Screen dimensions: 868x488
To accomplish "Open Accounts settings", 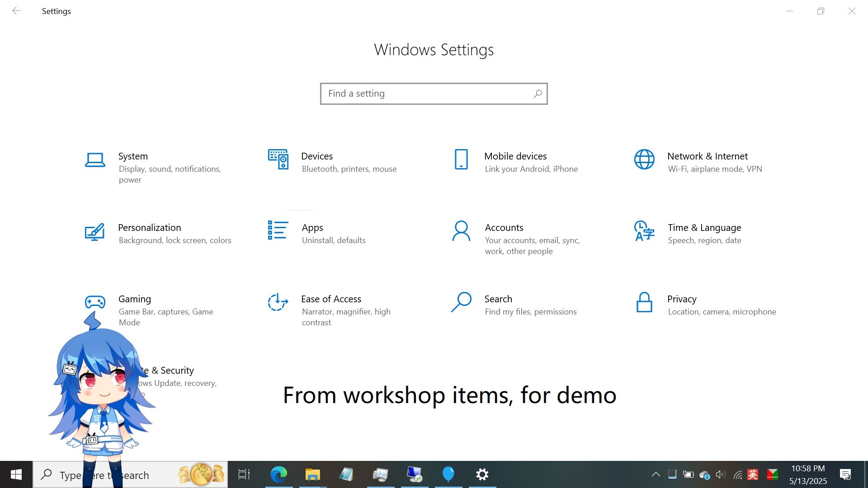I will pos(504,228).
